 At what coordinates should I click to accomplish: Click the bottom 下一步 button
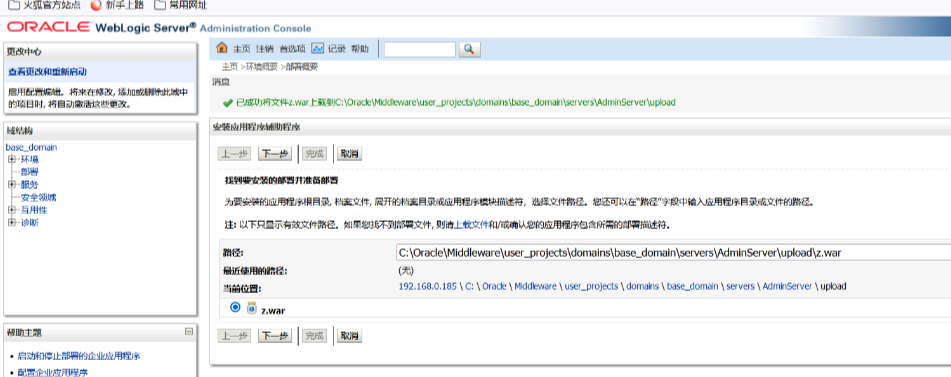coord(275,336)
